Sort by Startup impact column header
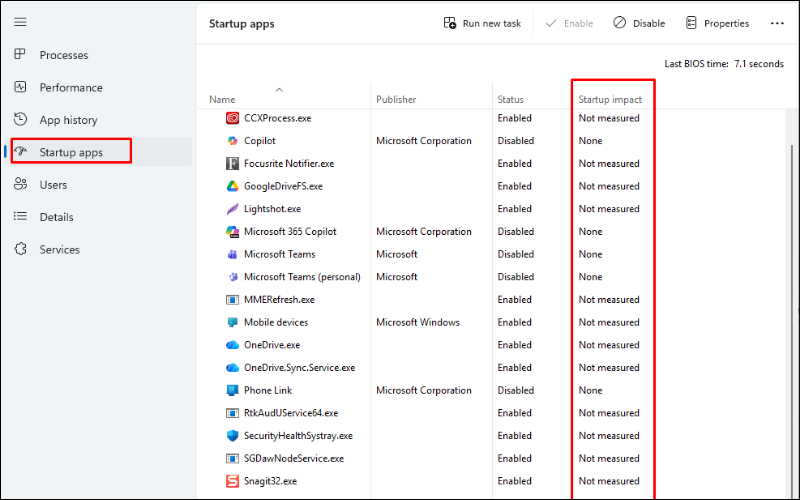Viewport: 800px width, 500px height. 610,100
